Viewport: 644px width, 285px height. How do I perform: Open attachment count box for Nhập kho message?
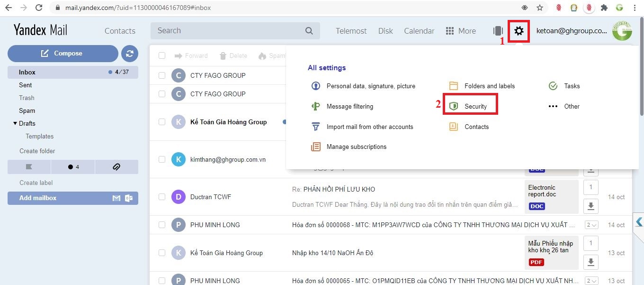point(590,244)
